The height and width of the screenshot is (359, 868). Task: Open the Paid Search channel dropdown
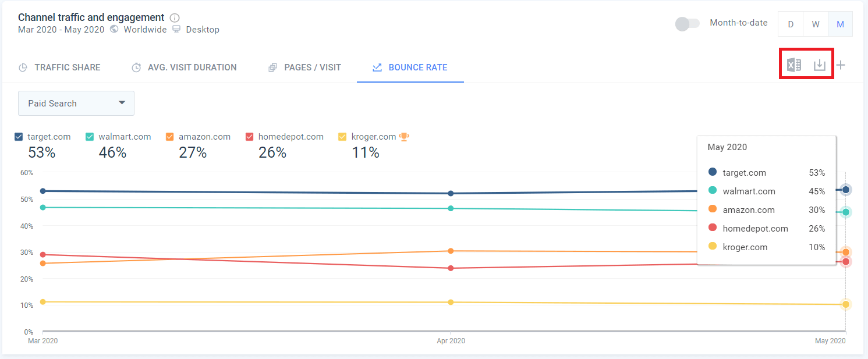point(76,103)
